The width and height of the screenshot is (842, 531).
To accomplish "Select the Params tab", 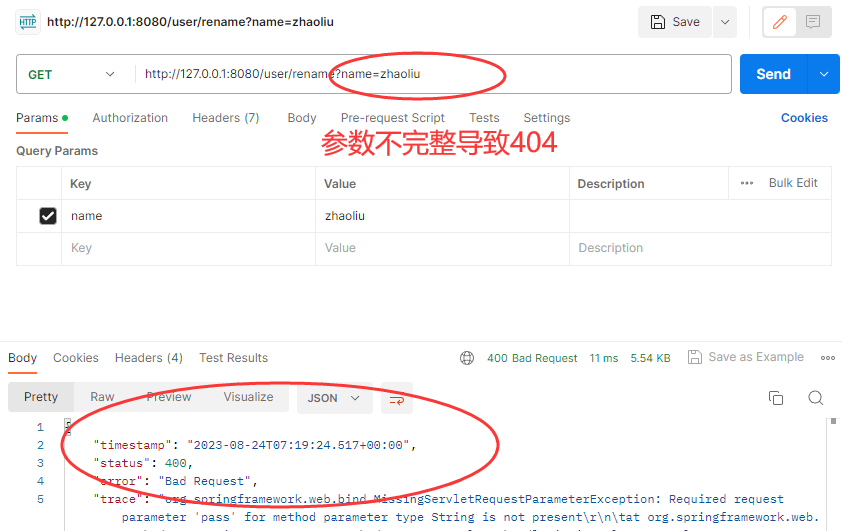I will point(42,118).
